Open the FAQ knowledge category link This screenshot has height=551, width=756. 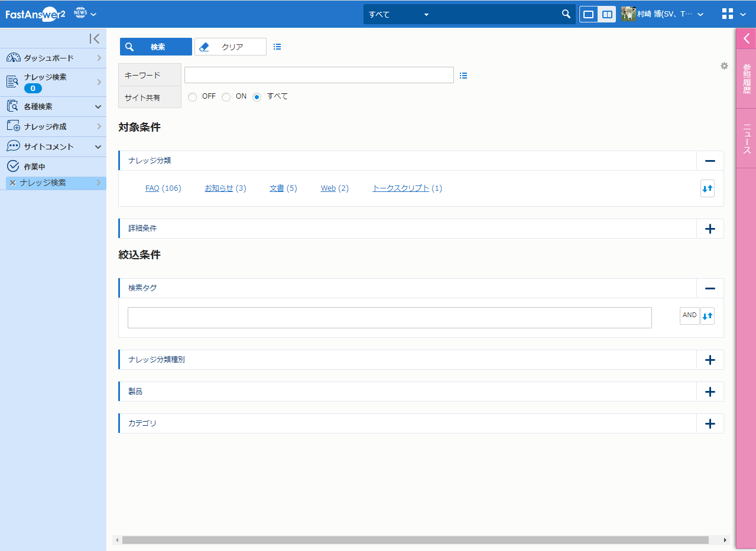(x=152, y=188)
